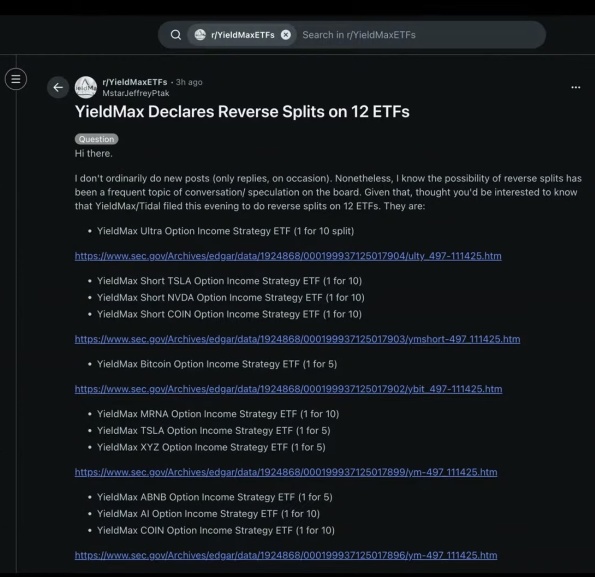Filter by the Question flair tag
The image size is (595, 577).
click(x=96, y=139)
